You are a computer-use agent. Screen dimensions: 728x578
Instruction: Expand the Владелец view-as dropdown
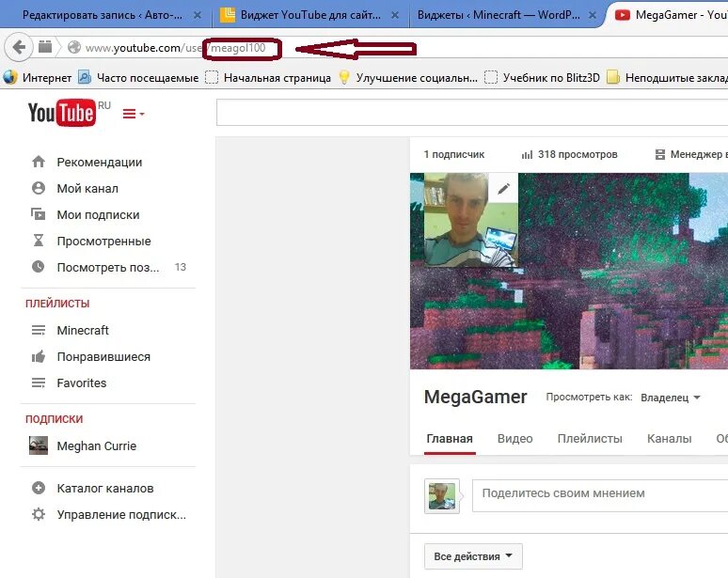point(670,398)
